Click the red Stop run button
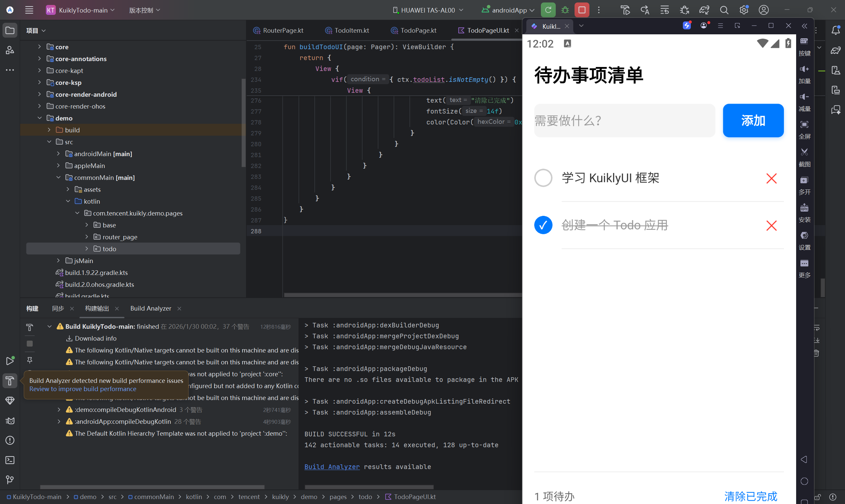 click(582, 10)
